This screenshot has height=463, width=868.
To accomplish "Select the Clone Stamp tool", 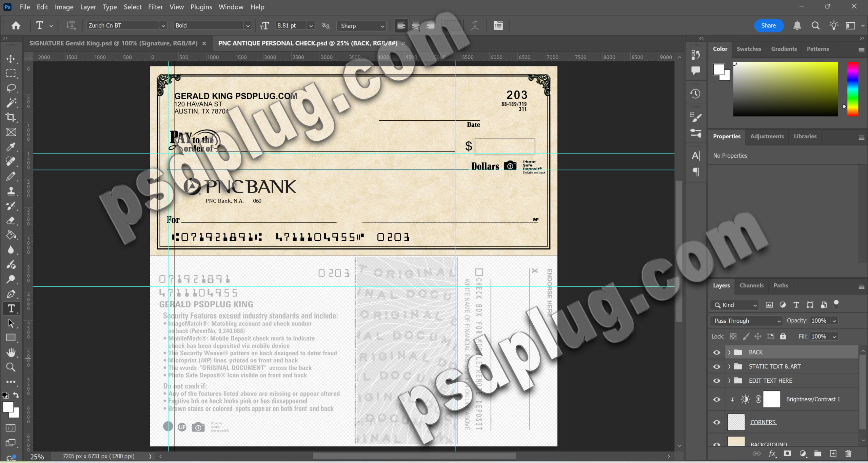I will click(11, 191).
